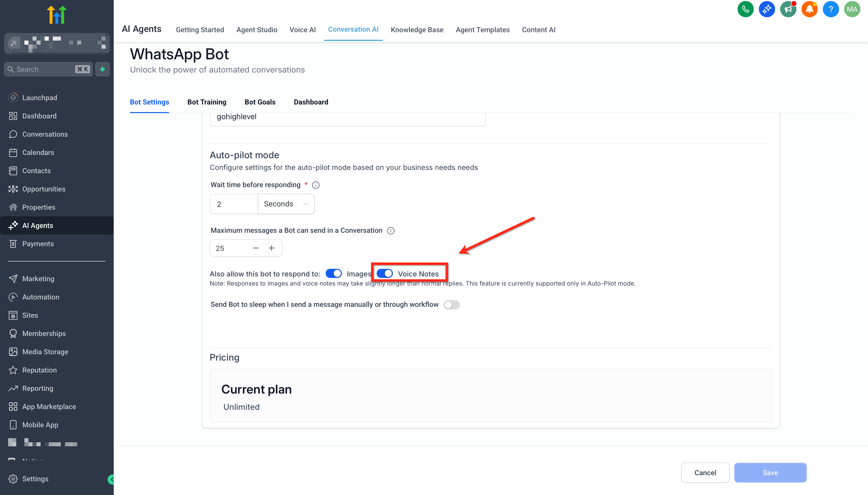Click info icon beside Wait time before responding
The width and height of the screenshot is (868, 495).
[x=315, y=185]
